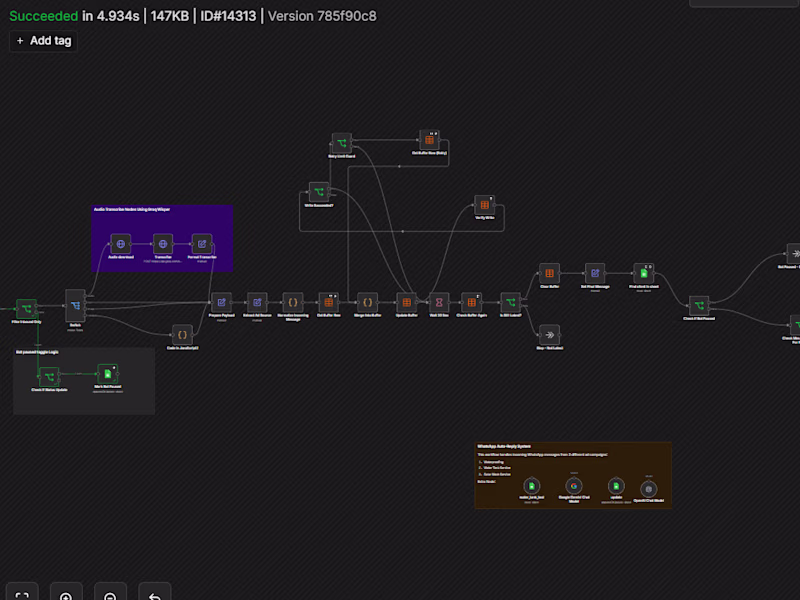Open the Check If Status Update node
This screenshot has height=600, width=800.
tap(49, 377)
